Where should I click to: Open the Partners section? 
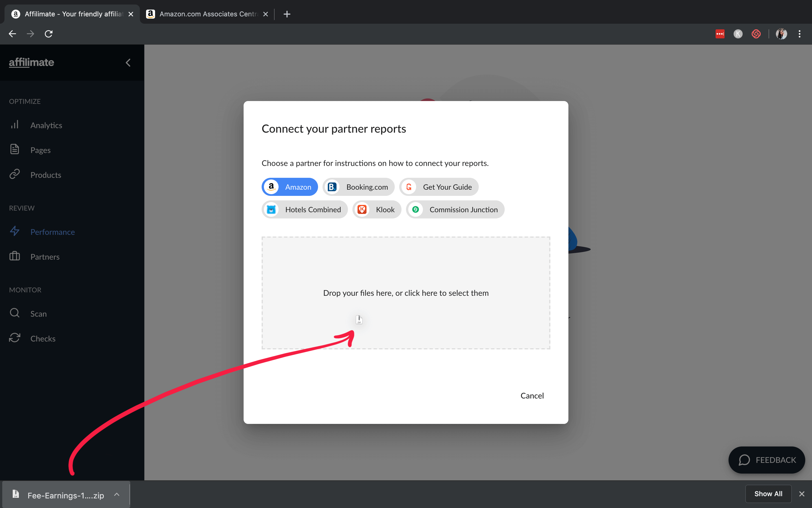pos(45,257)
